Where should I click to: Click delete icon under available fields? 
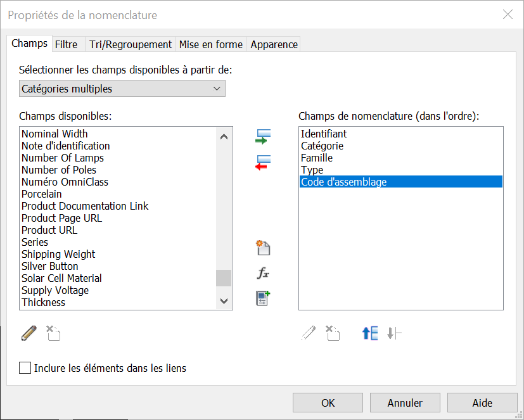pos(53,333)
